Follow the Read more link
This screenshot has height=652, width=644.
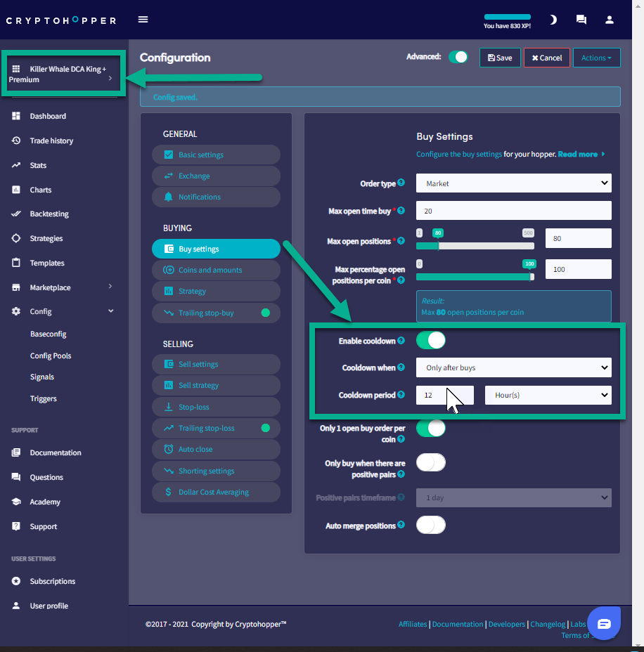point(581,154)
